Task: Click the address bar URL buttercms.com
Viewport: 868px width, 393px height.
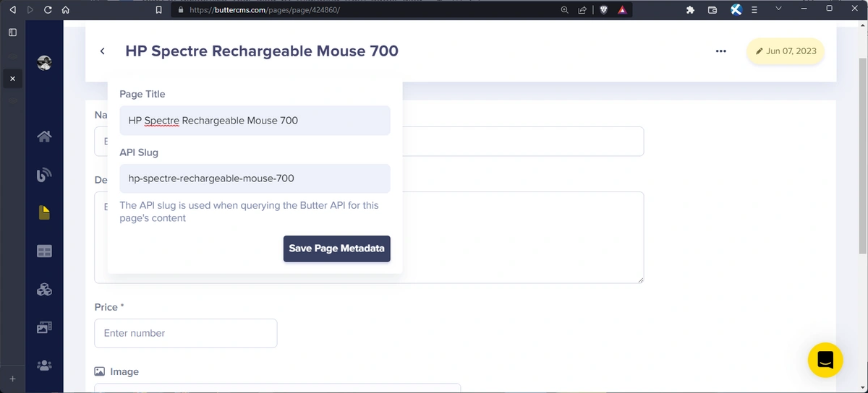Action: pos(264,10)
